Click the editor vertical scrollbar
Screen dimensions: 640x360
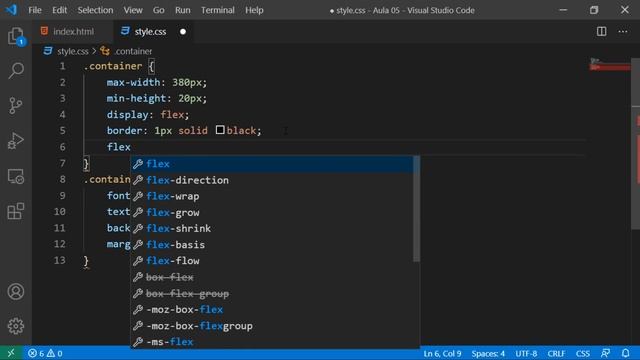(x=636, y=144)
